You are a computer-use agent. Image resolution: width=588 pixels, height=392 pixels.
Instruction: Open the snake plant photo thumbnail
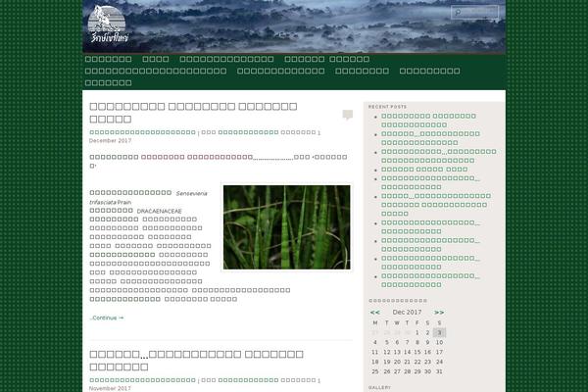coord(287,227)
